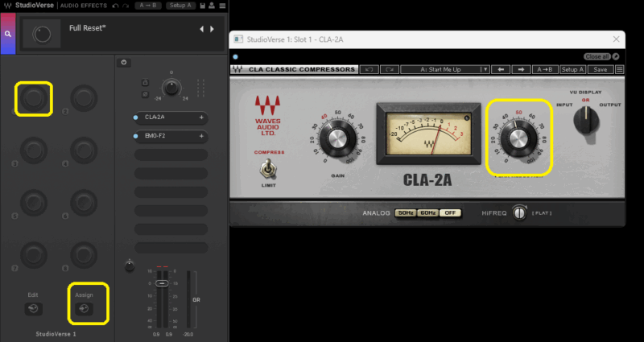
Task: Select Analog 60Hz option
Action: 428,213
